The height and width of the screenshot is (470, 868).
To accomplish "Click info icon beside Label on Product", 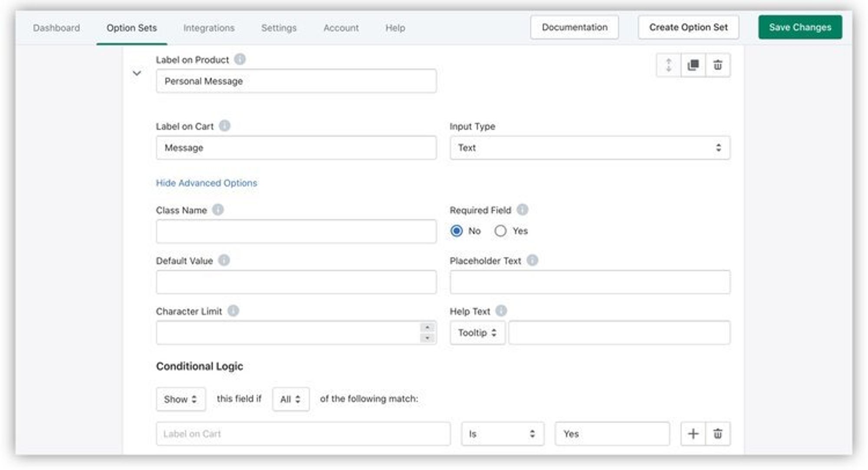I will pos(240,59).
